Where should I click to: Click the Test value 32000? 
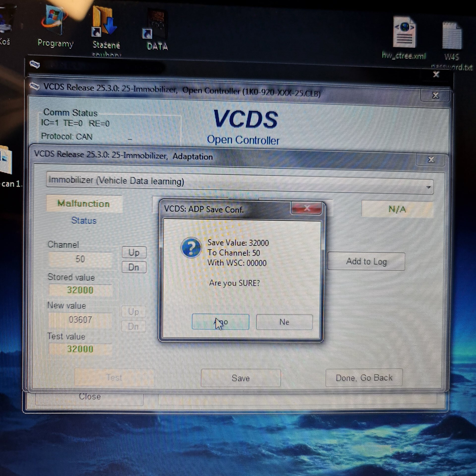coord(80,349)
